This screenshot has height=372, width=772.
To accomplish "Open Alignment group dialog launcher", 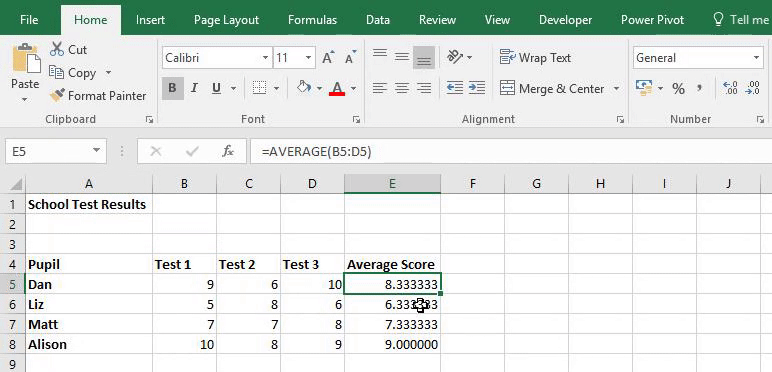I will (620, 119).
